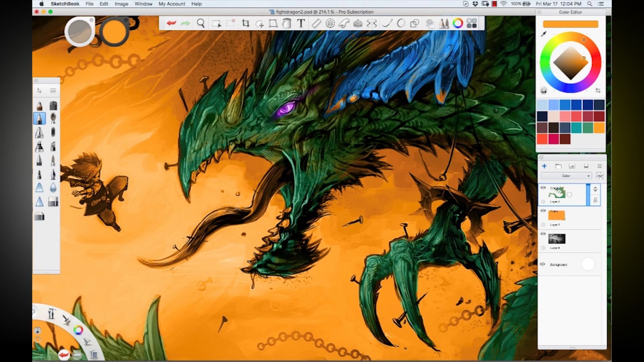Activate the French Curve guide

[x=344, y=23]
